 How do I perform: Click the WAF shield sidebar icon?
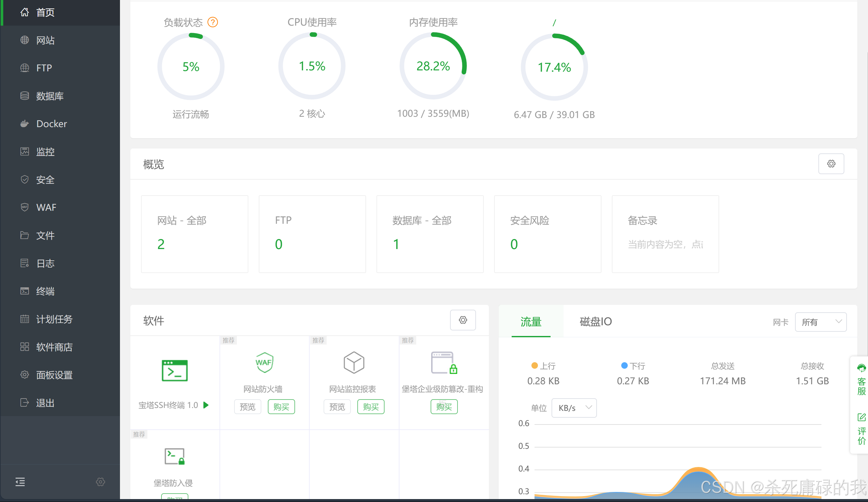click(24, 207)
